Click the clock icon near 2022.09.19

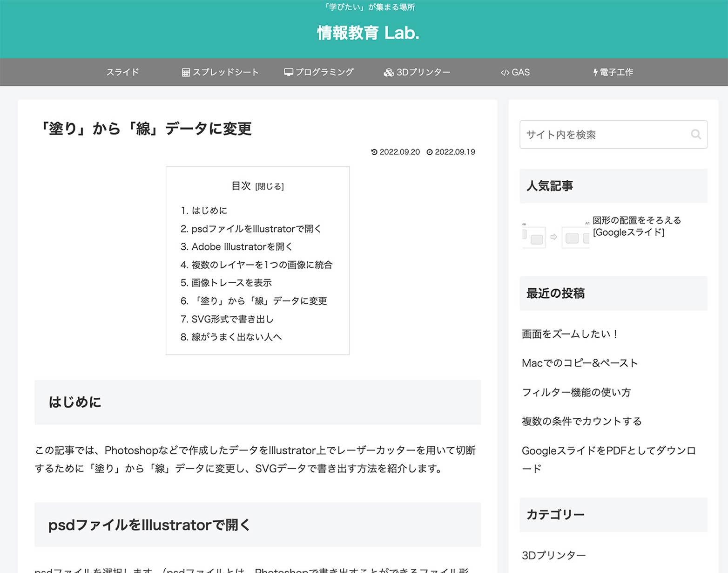coord(430,152)
